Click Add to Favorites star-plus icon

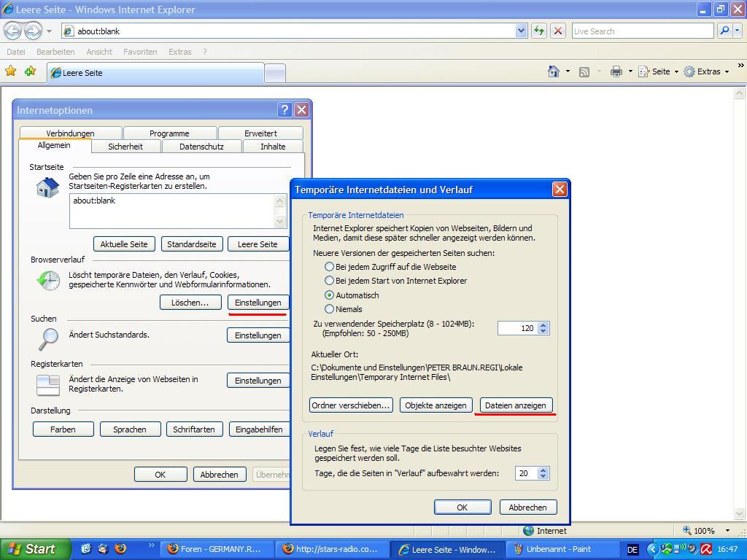31,71
